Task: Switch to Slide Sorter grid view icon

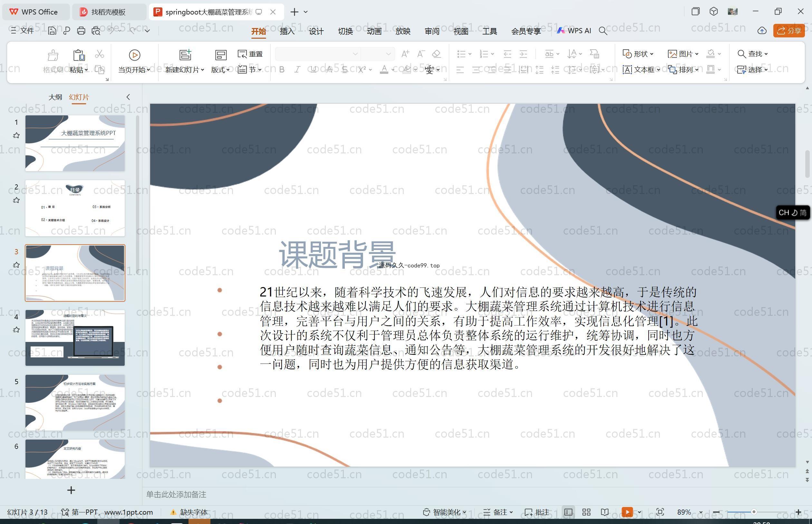Action: pyautogui.click(x=586, y=512)
